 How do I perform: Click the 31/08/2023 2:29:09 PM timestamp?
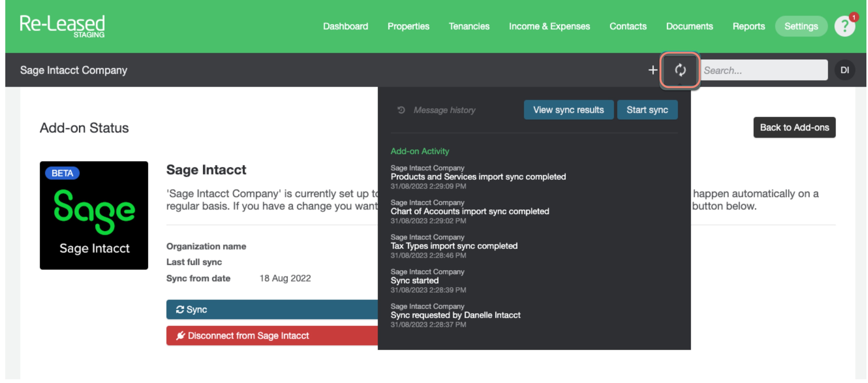428,186
